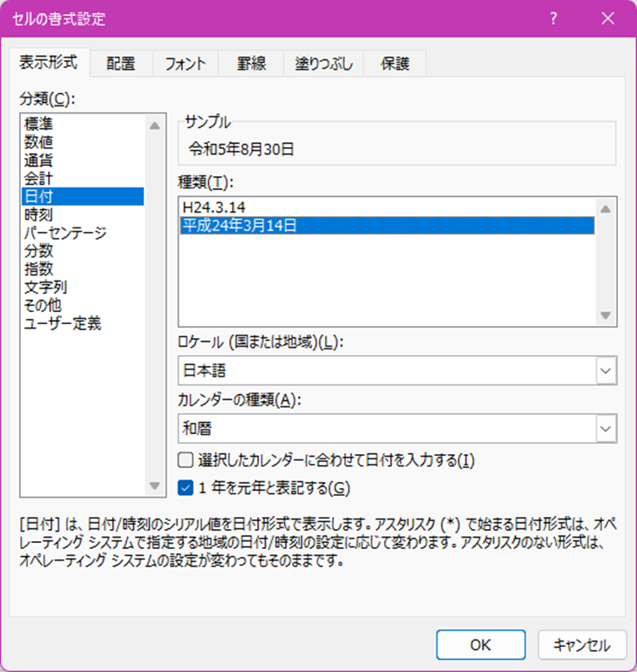The width and height of the screenshot is (637, 672).
Task: Uncheck 1年を元年と表記する checkbox
Action: (x=185, y=487)
